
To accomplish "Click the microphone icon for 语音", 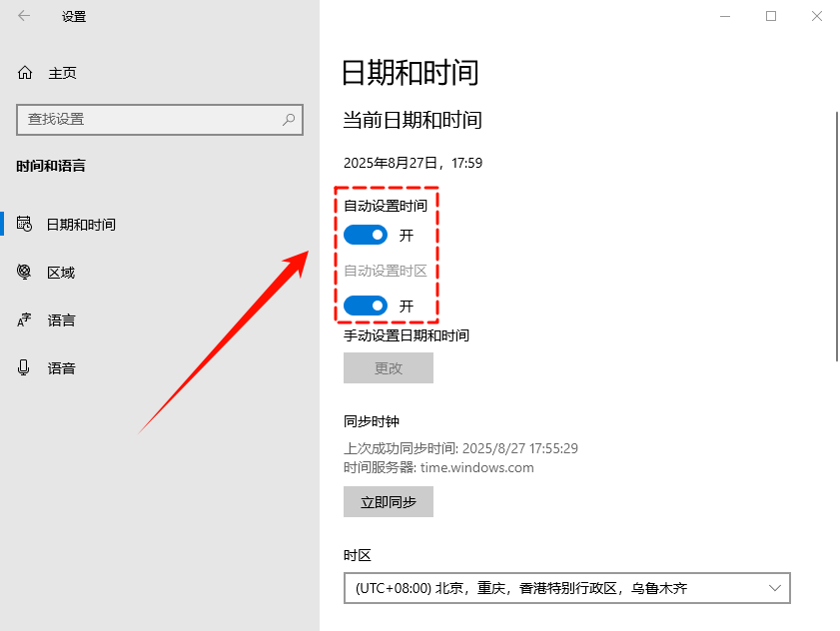I will click(24, 367).
